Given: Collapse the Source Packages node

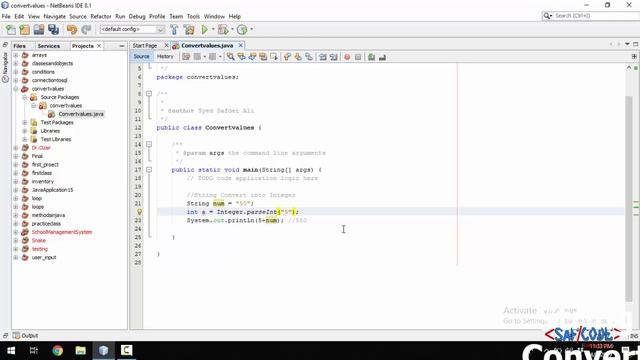Looking at the screenshot, I should tap(25, 97).
